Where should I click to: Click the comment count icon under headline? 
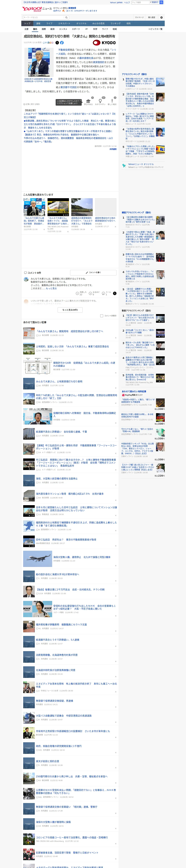[x=45, y=43]
